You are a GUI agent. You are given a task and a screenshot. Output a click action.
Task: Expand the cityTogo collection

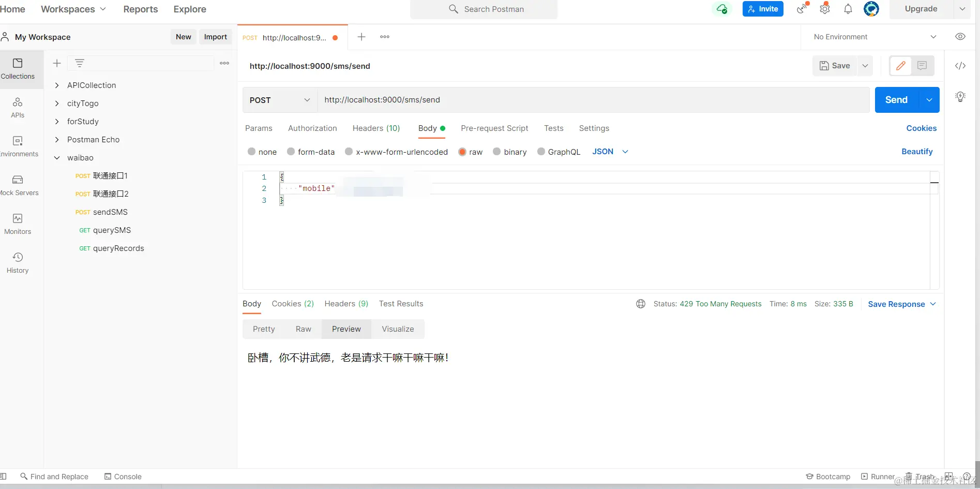[57, 103]
